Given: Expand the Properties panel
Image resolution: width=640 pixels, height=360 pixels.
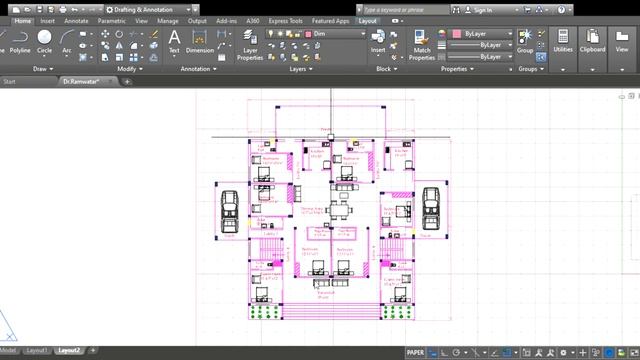Looking at the screenshot, I should [457, 69].
